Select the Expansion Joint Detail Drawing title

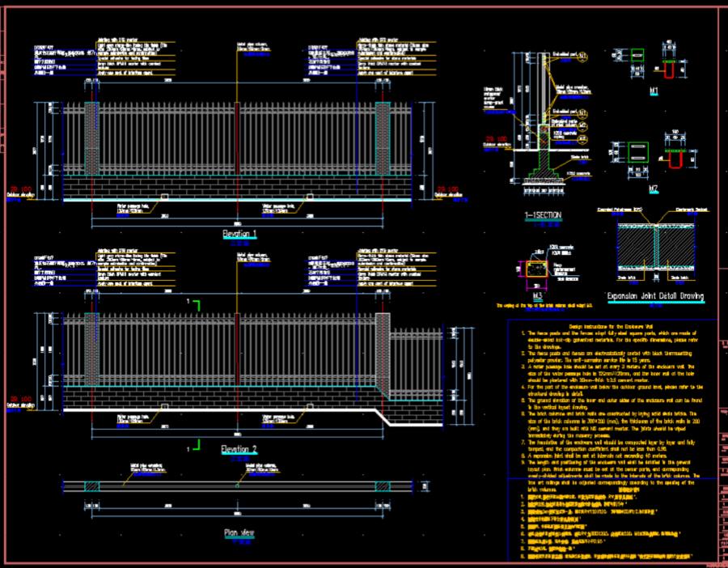655,297
